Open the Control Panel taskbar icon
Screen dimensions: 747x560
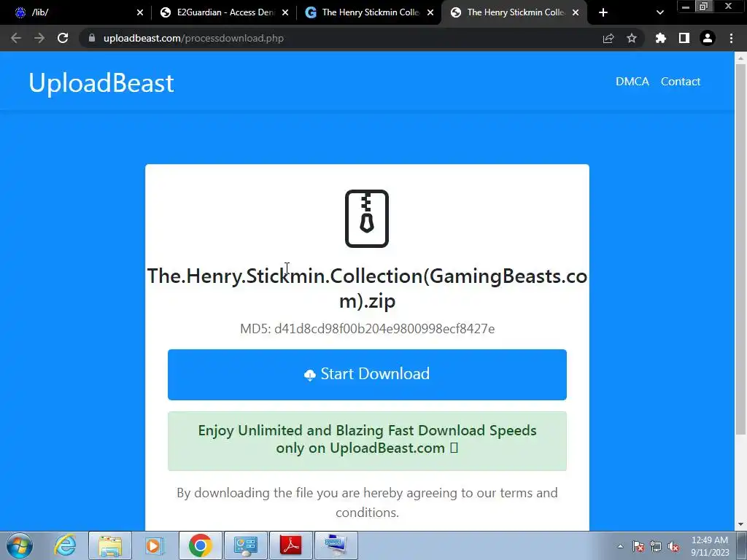point(246,545)
